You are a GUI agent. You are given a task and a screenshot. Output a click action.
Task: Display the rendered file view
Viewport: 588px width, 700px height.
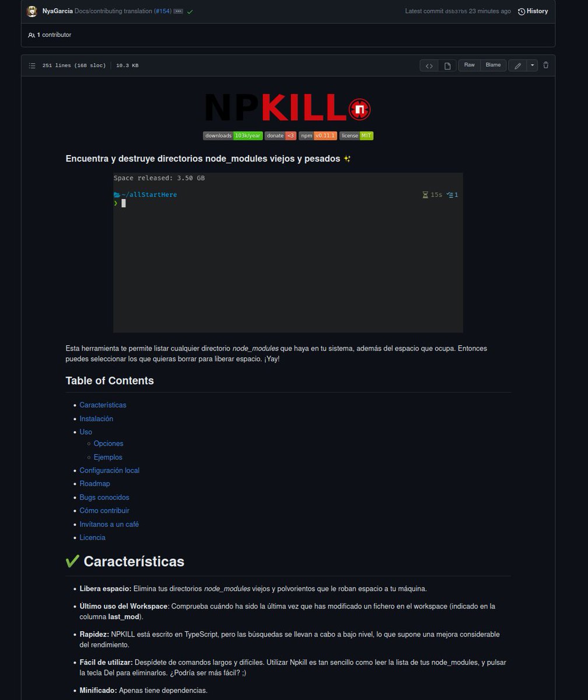click(447, 65)
